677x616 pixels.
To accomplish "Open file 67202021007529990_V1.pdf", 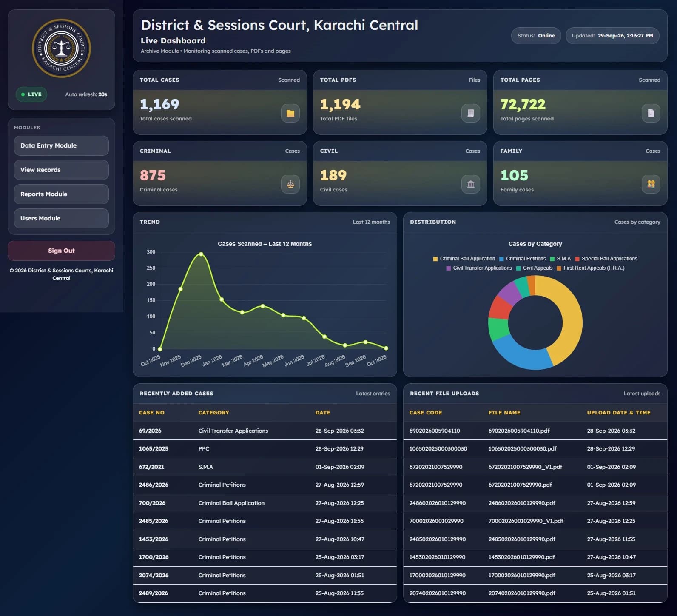I will pos(525,467).
